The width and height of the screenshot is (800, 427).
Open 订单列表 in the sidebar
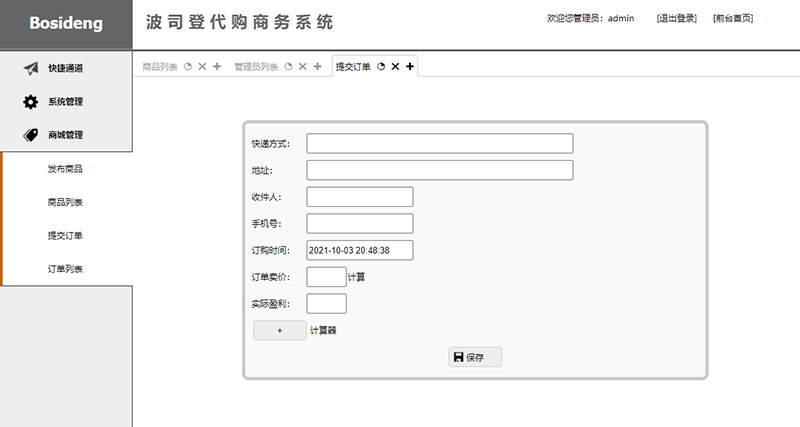point(65,269)
